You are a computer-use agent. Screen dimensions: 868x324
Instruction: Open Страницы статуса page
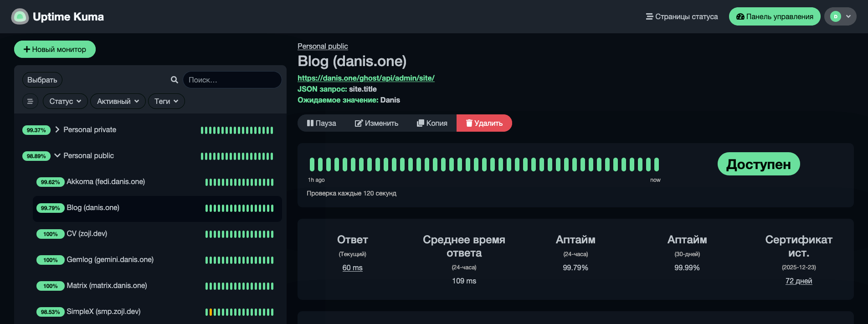[x=682, y=17]
